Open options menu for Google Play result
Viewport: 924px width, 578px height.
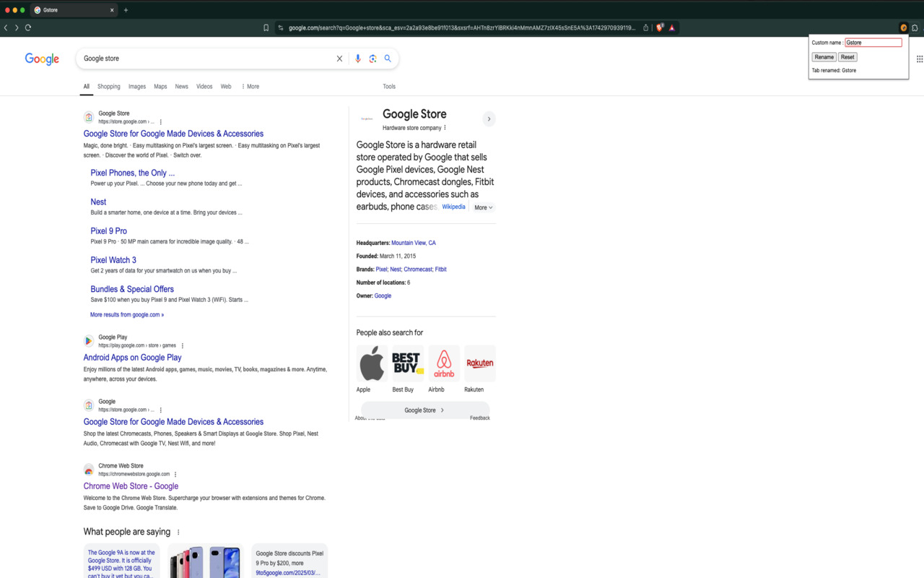[183, 345]
